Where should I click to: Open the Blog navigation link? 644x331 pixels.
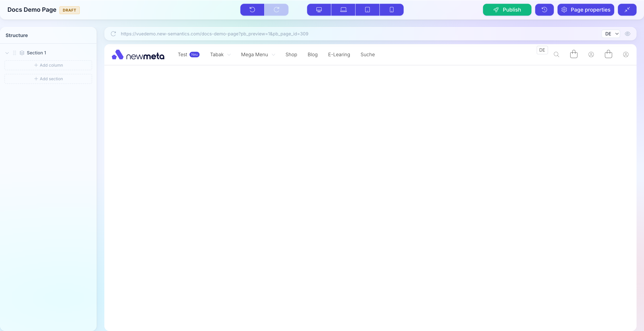pyautogui.click(x=312, y=55)
